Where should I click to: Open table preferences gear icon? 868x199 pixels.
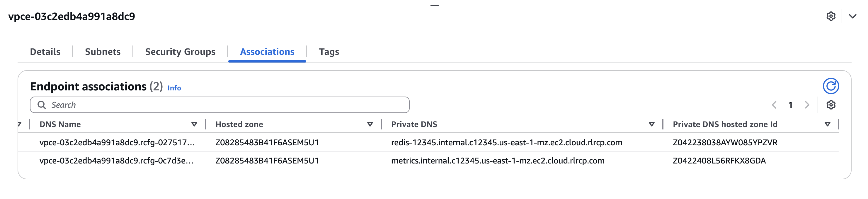(830, 105)
